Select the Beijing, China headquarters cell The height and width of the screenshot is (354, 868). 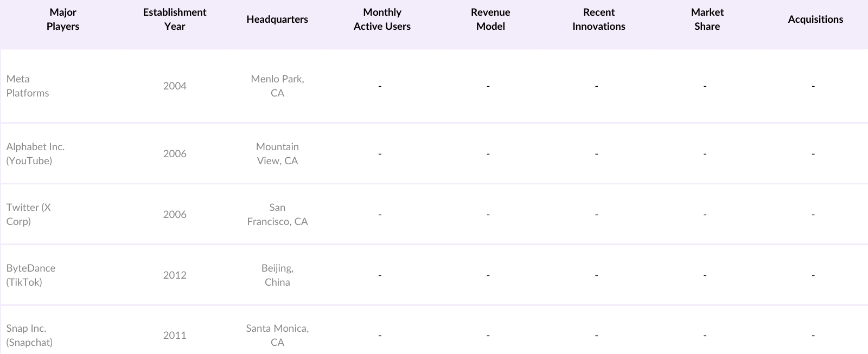277,275
